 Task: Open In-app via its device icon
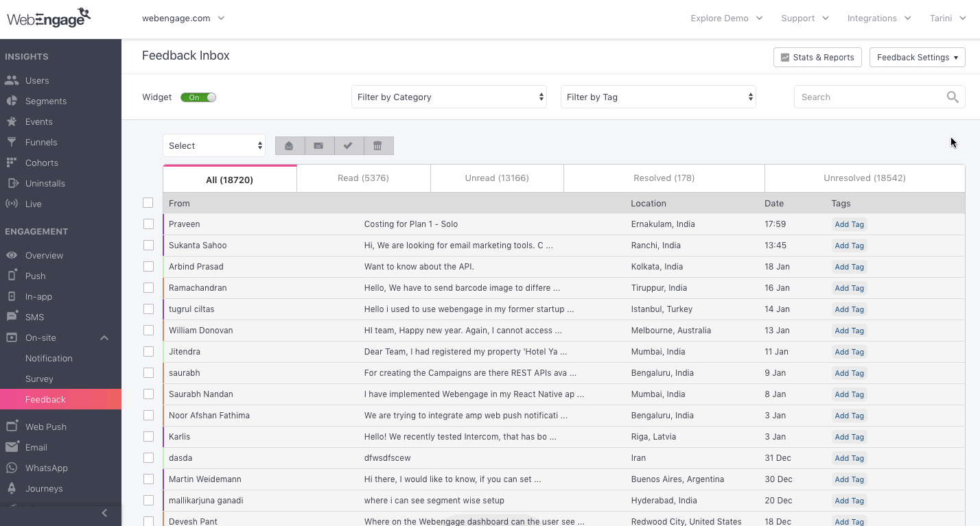[12, 296]
